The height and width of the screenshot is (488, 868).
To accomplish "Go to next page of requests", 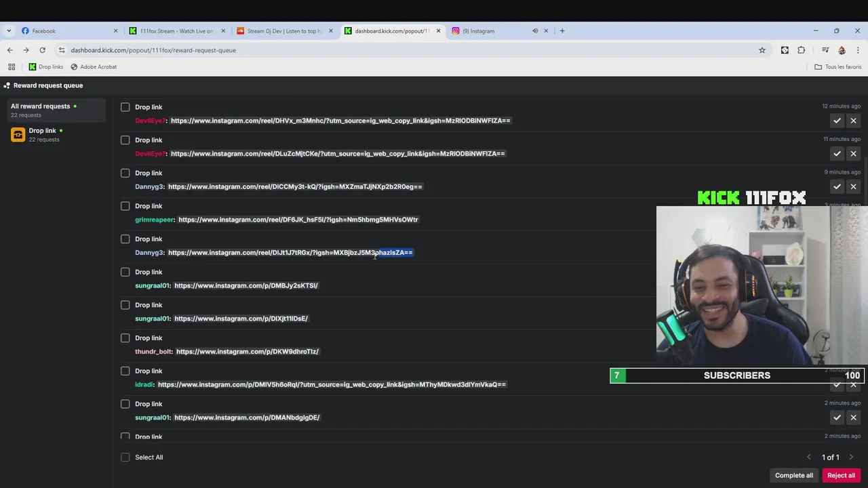I will point(851,457).
